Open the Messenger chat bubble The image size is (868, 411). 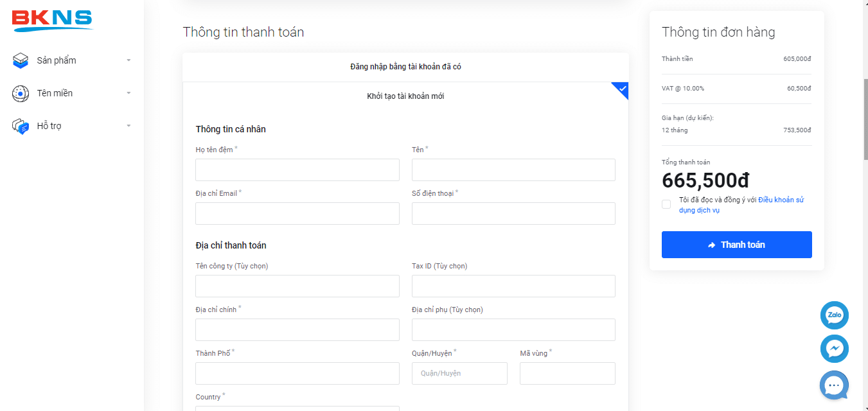click(835, 349)
